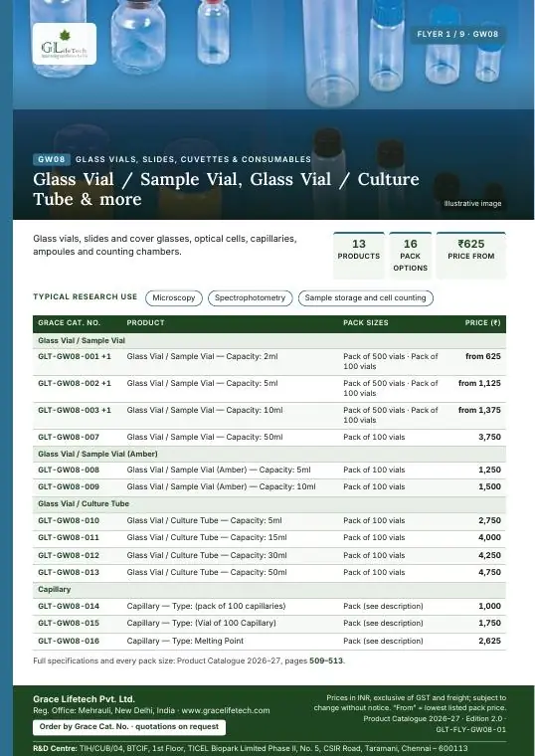Click the Glass Vial / Culture Tube group row
This screenshot has height=756, width=535.
pyautogui.click(x=269, y=504)
